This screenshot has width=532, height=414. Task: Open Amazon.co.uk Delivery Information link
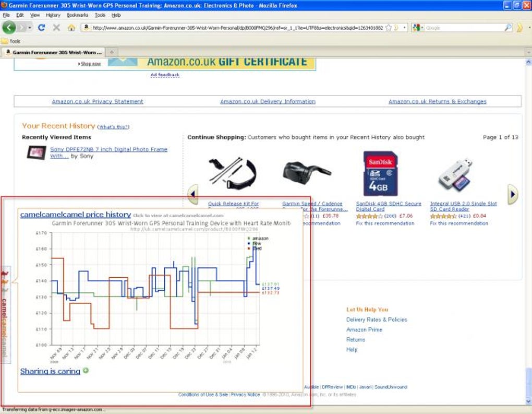(268, 101)
